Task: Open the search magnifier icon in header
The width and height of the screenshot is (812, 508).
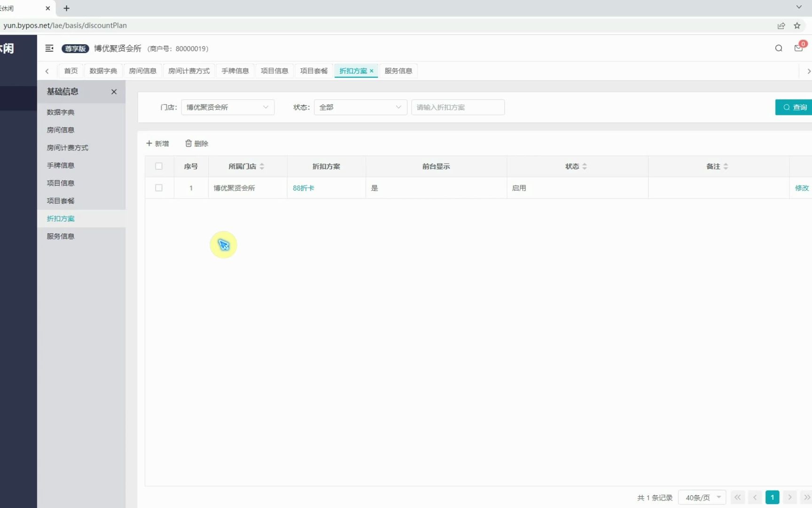Action: pyautogui.click(x=779, y=48)
